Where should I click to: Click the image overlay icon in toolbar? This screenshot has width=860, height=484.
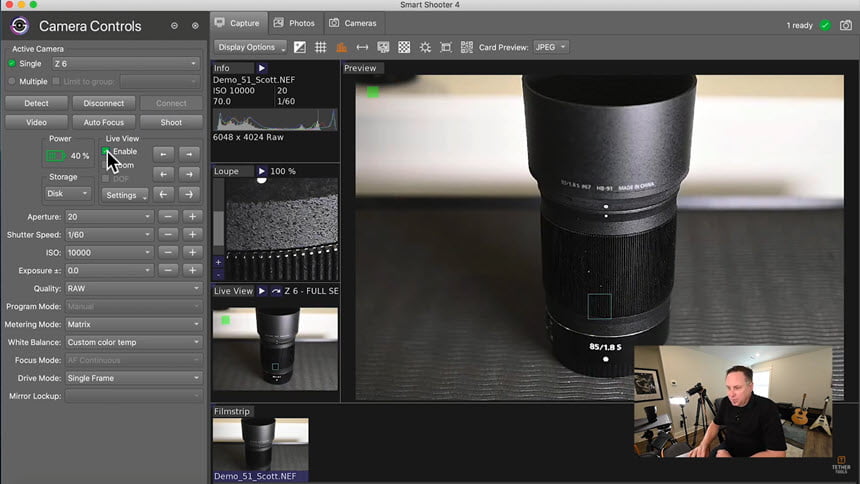(383, 47)
